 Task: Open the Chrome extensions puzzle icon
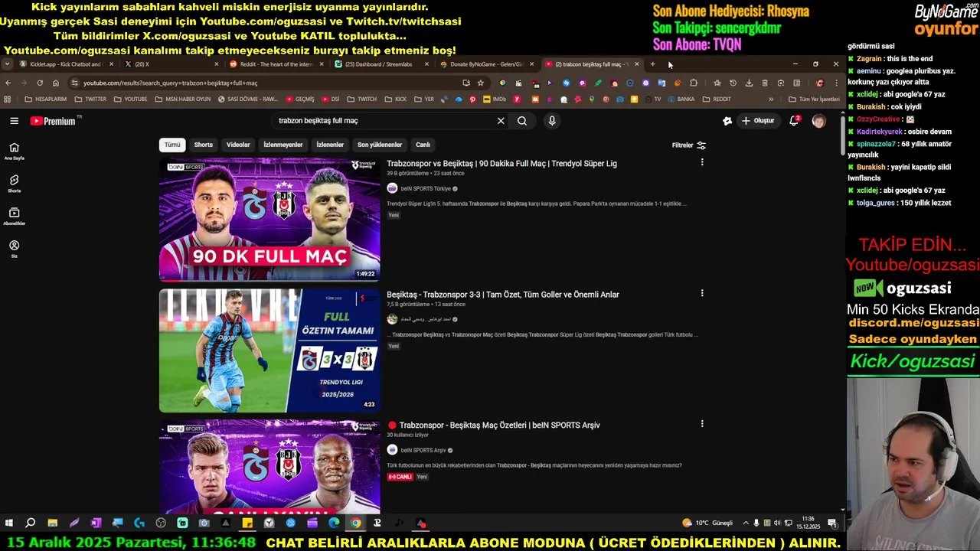pyautogui.click(x=693, y=83)
